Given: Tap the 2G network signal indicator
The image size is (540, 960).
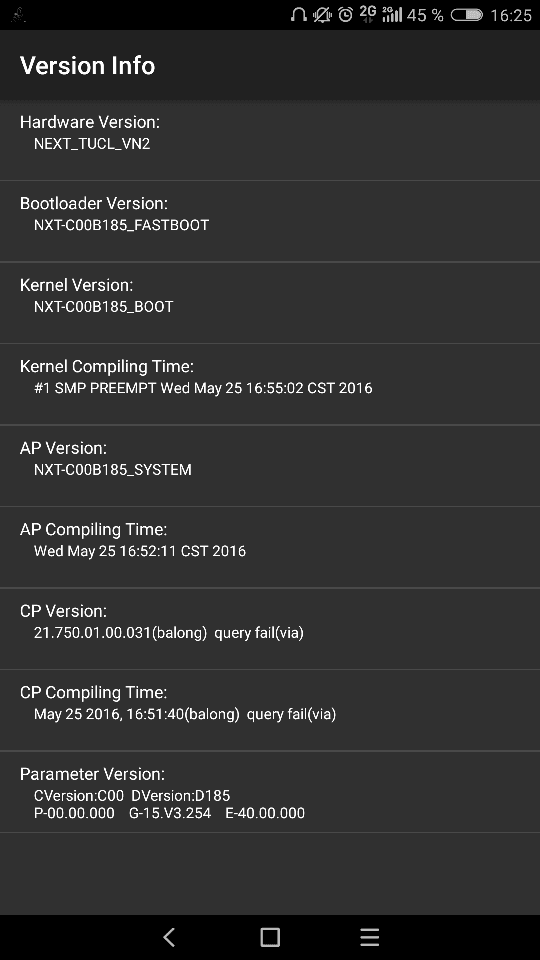Looking at the screenshot, I should (367, 15).
